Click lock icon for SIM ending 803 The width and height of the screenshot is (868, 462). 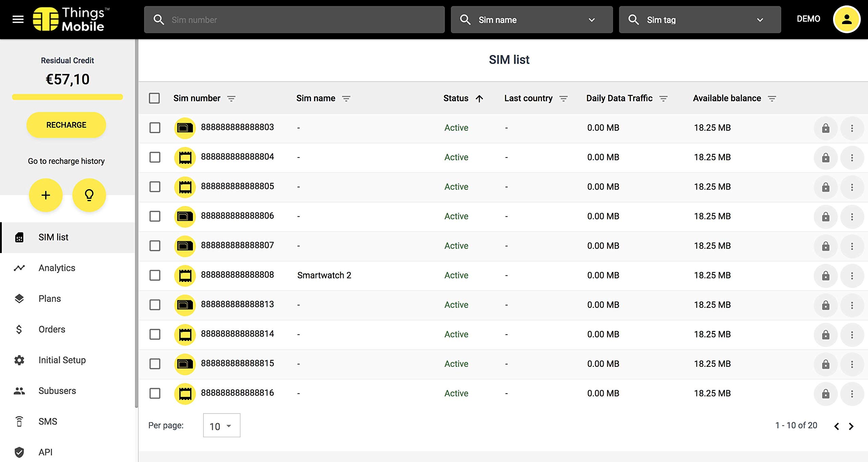pyautogui.click(x=826, y=128)
